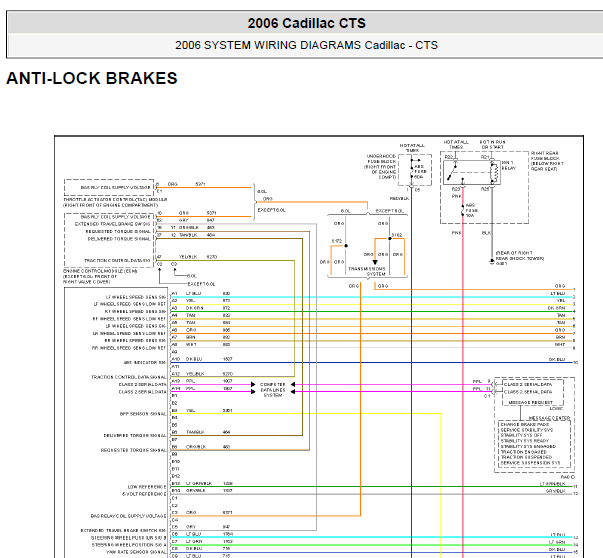This screenshot has width=603, height=558.
Task: Click 'STEERING WHEEL POSITION SIG A' label
Action: click(x=129, y=545)
